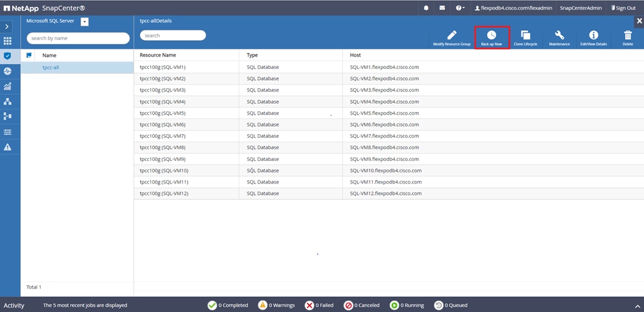Click the Completed jobs status icon
This screenshot has height=312, width=644.
tap(212, 305)
